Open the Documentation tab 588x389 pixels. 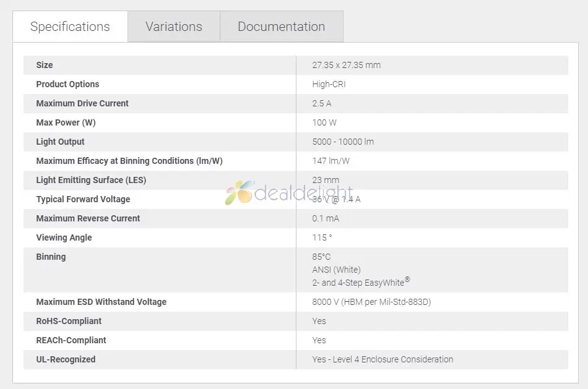(x=281, y=27)
